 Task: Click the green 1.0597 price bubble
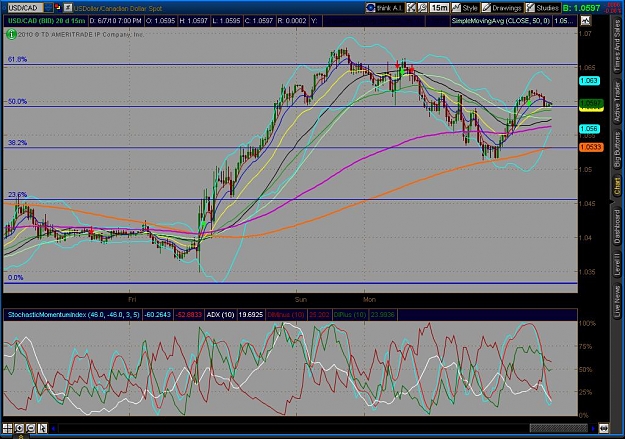pyautogui.click(x=591, y=104)
